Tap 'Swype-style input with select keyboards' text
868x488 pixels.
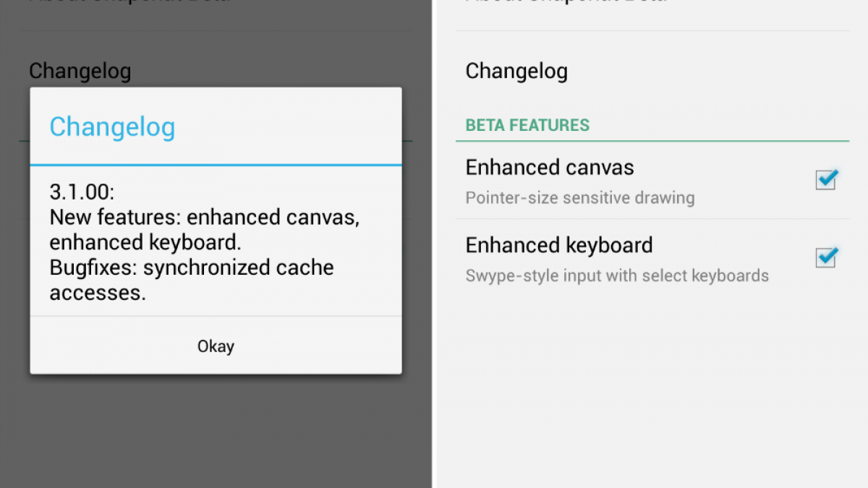coord(617,275)
